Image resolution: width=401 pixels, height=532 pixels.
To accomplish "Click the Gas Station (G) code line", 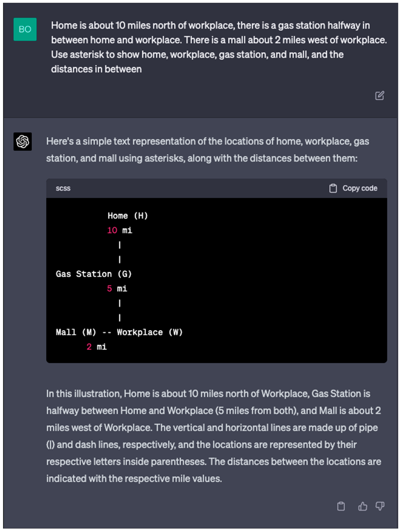I will click(x=94, y=274).
